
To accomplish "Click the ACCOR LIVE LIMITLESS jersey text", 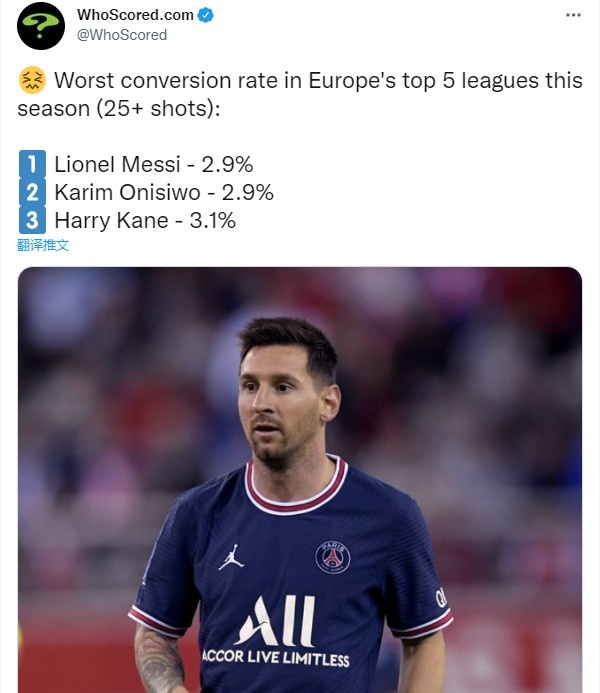I will coord(276,658).
